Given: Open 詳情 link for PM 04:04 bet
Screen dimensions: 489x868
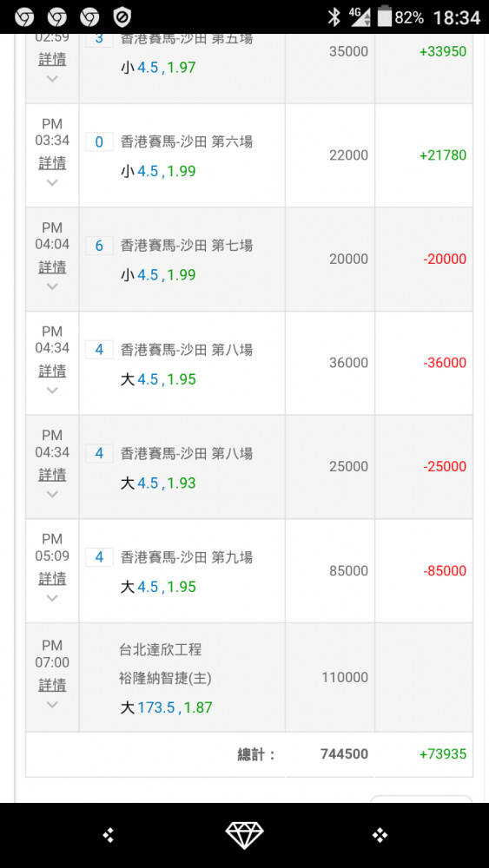Looking at the screenshot, I should (x=52, y=266).
